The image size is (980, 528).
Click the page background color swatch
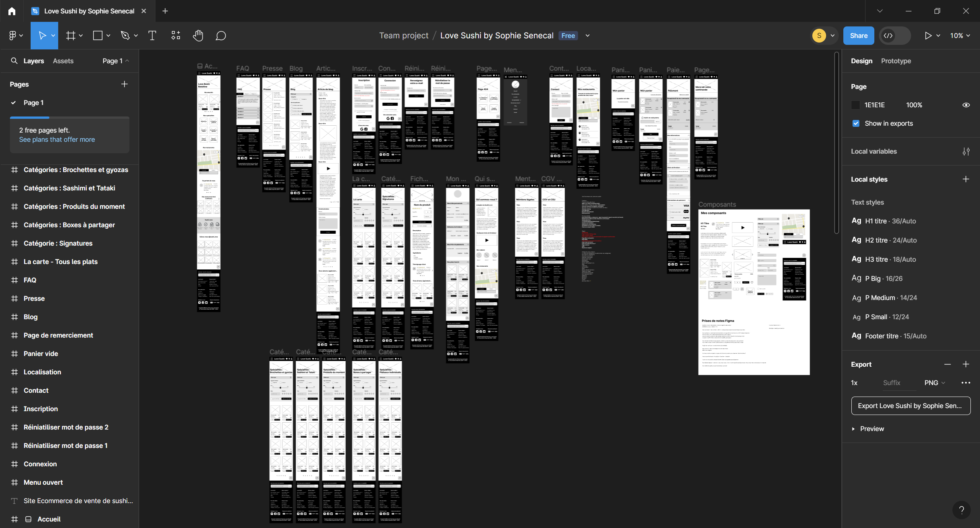[x=856, y=105]
